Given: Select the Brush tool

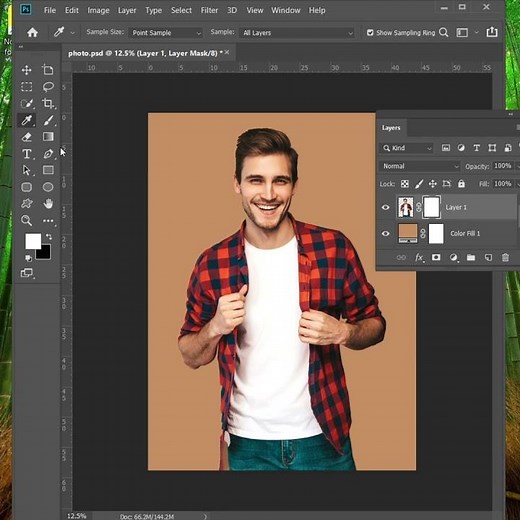Looking at the screenshot, I should 48,120.
